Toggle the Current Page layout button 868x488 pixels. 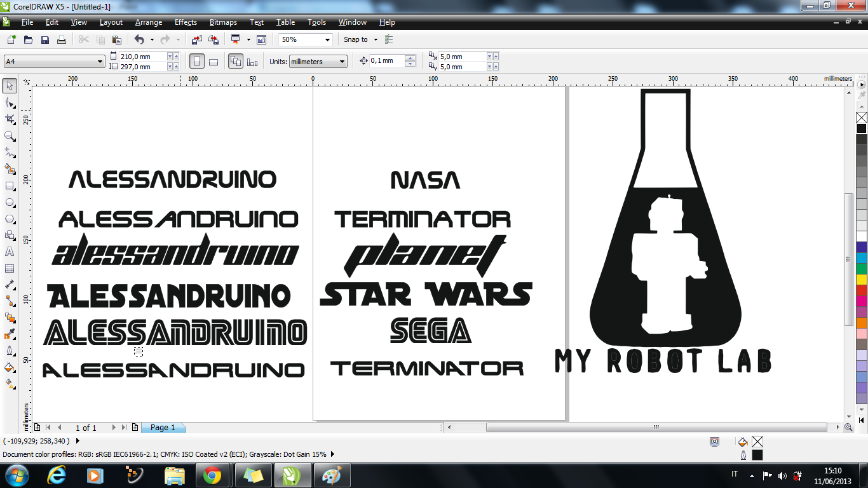[252, 62]
